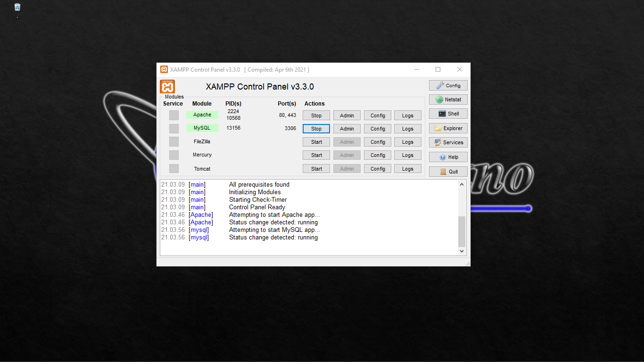This screenshot has height=362, width=644.
Task: Click MySQL port value 3306
Action: click(x=290, y=128)
